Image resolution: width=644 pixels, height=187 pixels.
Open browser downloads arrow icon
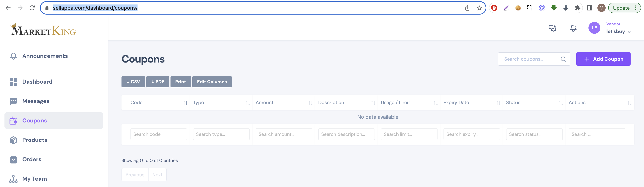pyautogui.click(x=566, y=8)
